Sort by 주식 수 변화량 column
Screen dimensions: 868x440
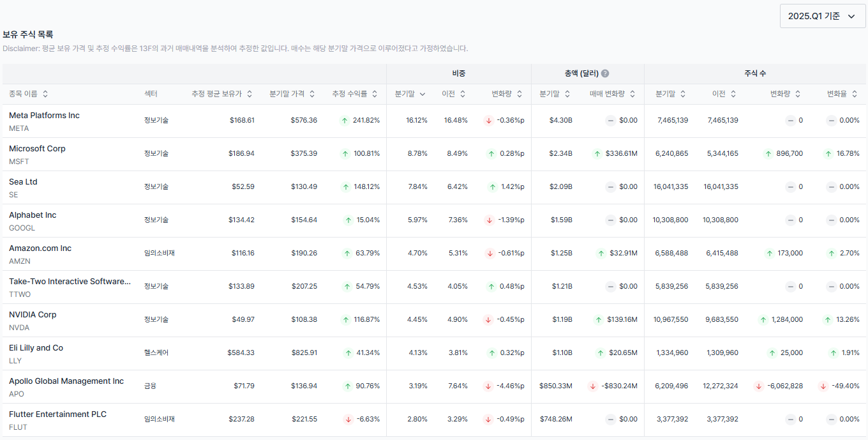tap(786, 94)
